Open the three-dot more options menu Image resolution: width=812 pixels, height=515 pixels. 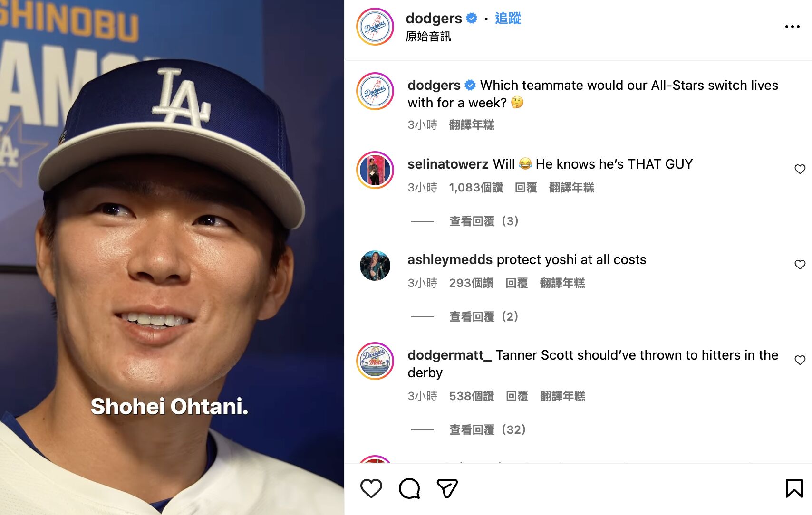pyautogui.click(x=792, y=27)
